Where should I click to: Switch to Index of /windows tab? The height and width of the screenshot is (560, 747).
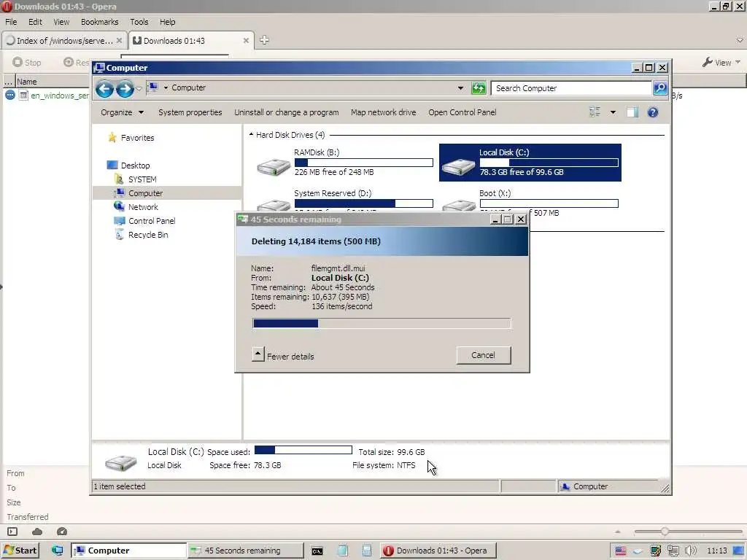point(64,41)
